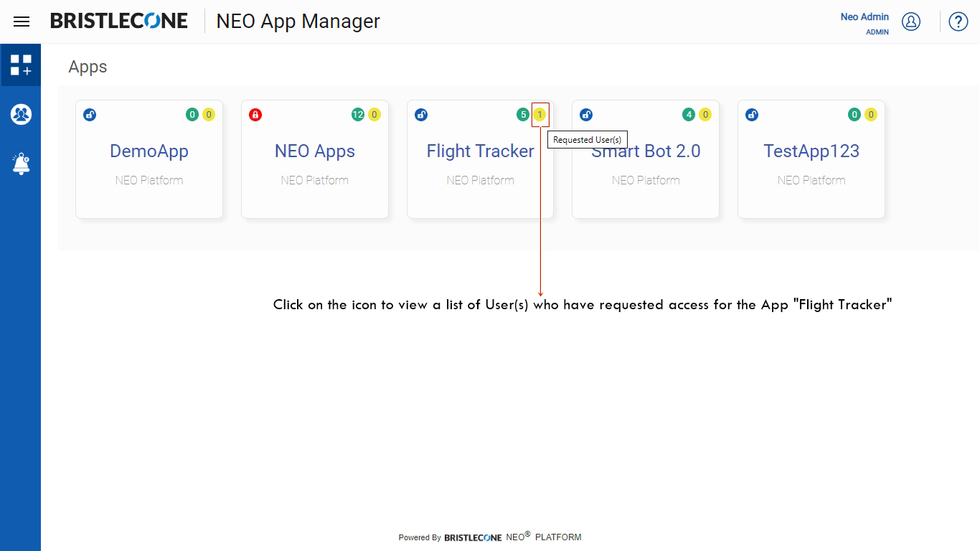Viewport: 980px width, 551px height.
Task: Click NEO Platform text under TestApp123
Action: coord(811,180)
